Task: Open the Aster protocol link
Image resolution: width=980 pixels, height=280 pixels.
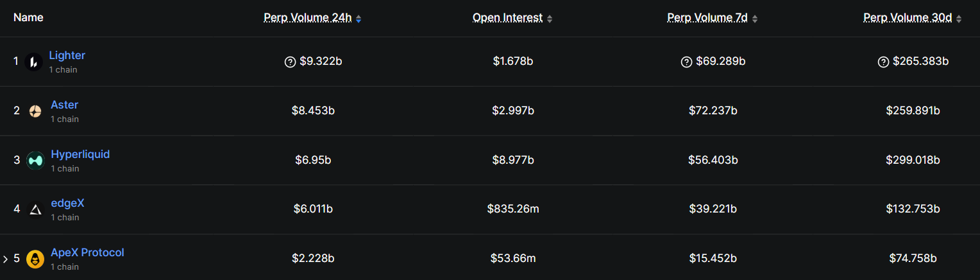Action: [x=64, y=105]
